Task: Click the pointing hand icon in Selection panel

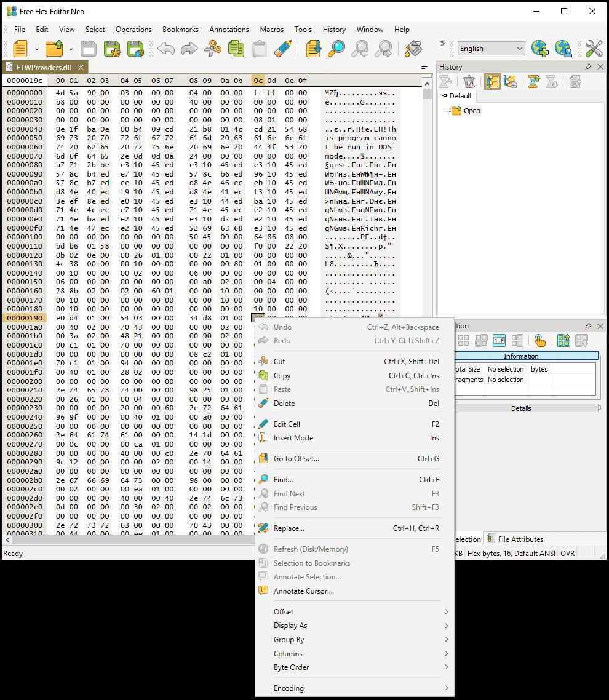Action: (x=540, y=341)
